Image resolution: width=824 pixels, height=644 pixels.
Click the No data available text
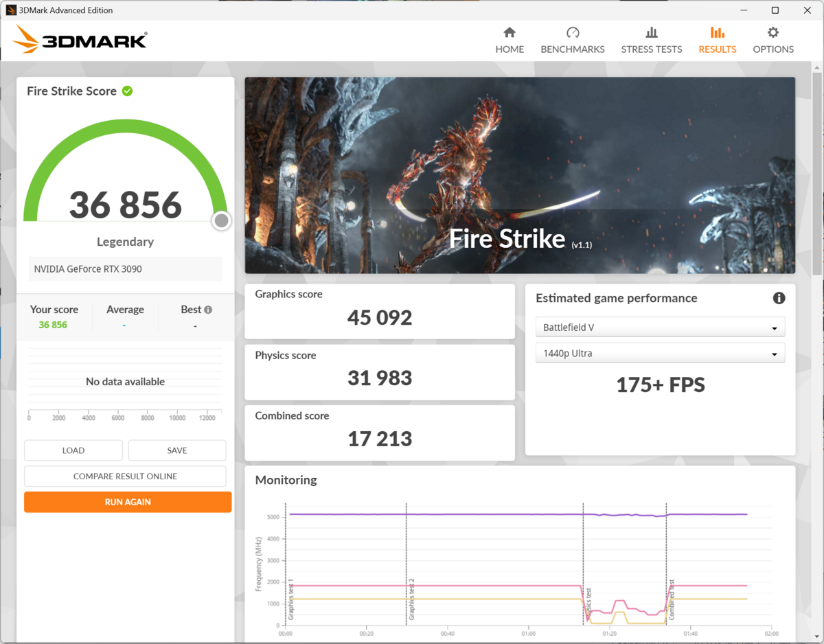125,382
